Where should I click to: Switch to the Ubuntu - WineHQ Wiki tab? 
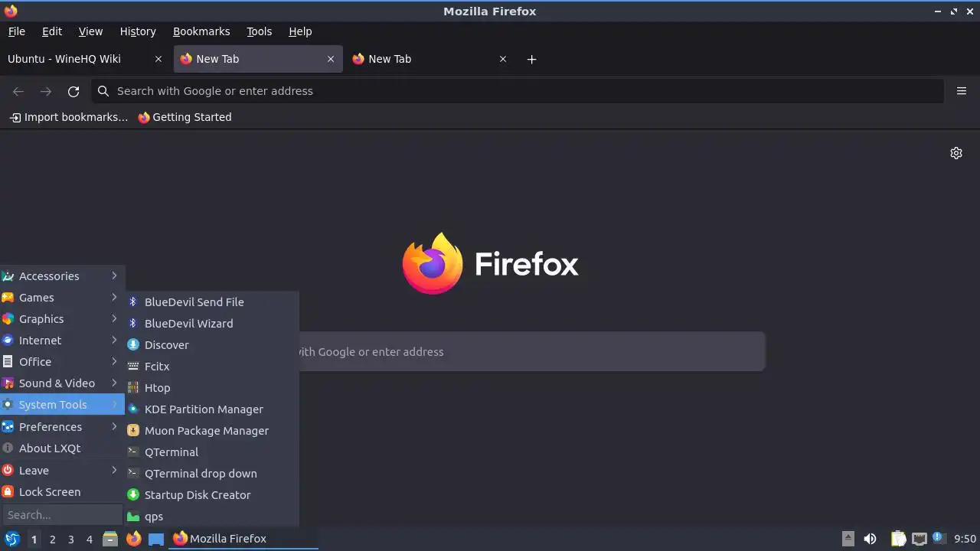[84, 59]
